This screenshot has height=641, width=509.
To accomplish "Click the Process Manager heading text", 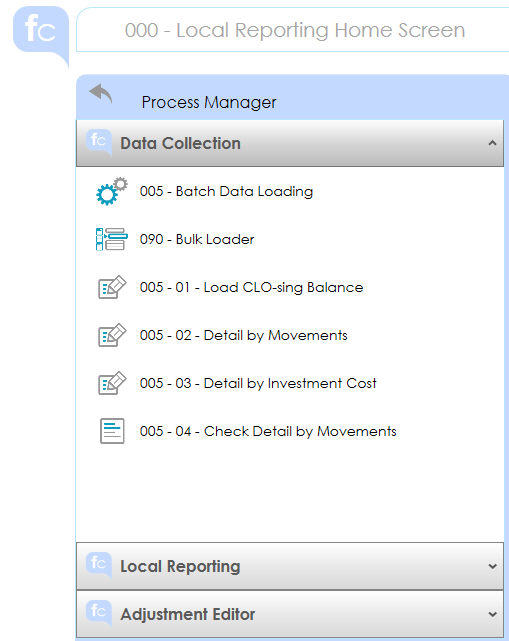I will click(209, 102).
